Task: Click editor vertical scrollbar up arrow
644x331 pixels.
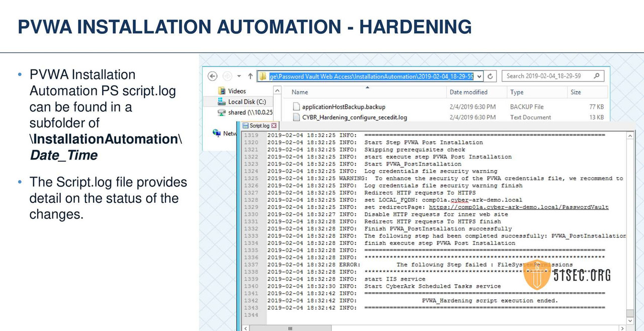Action: [x=630, y=136]
